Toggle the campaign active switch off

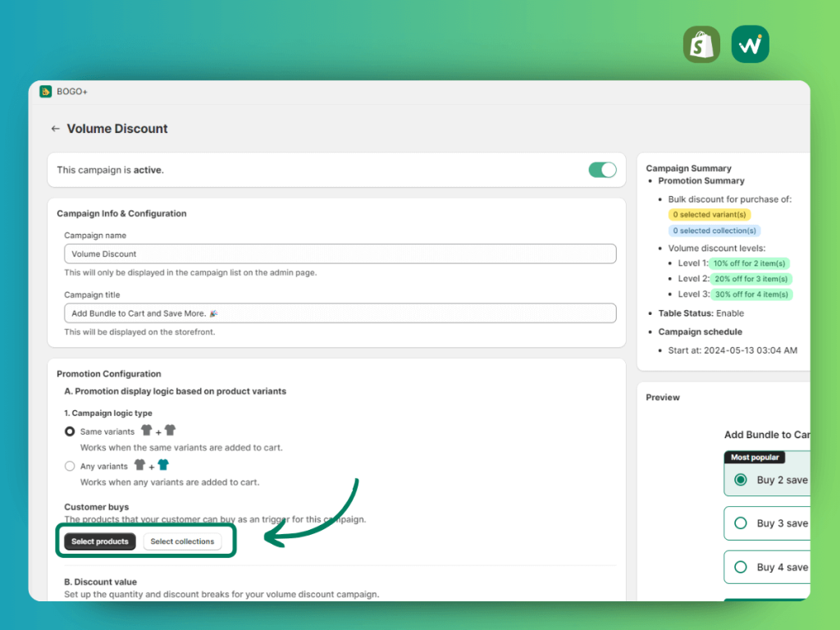coord(602,170)
